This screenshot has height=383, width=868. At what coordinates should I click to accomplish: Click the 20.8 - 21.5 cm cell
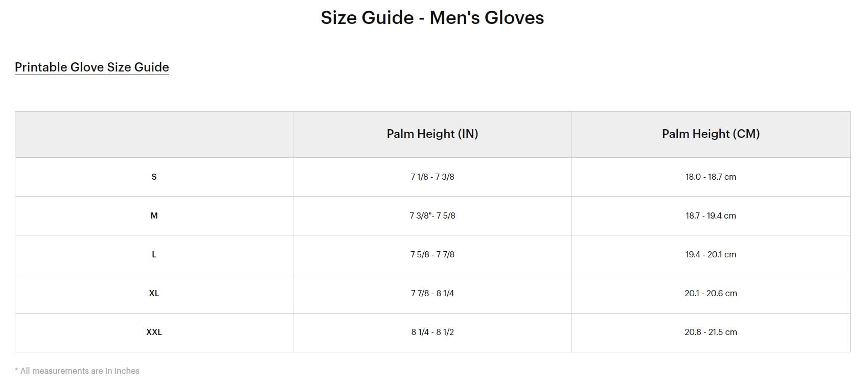(x=711, y=332)
